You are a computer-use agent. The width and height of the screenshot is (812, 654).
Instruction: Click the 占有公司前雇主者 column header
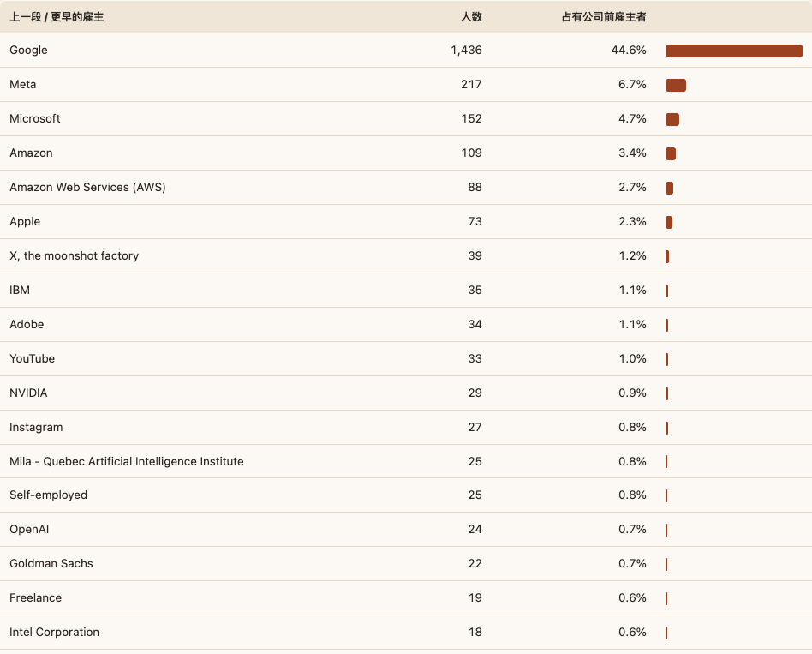(604, 17)
